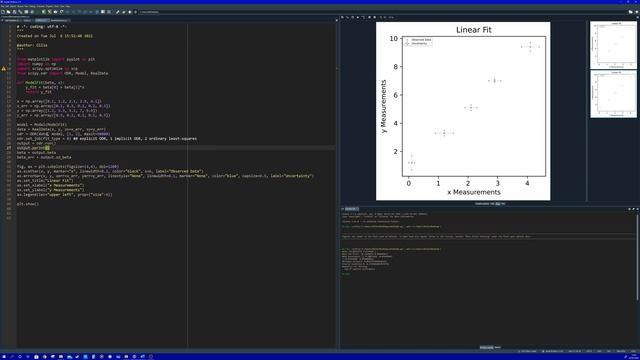The height and width of the screenshot is (360, 640).
Task: Open the Windows Start menu
Action: (x=3, y=357)
